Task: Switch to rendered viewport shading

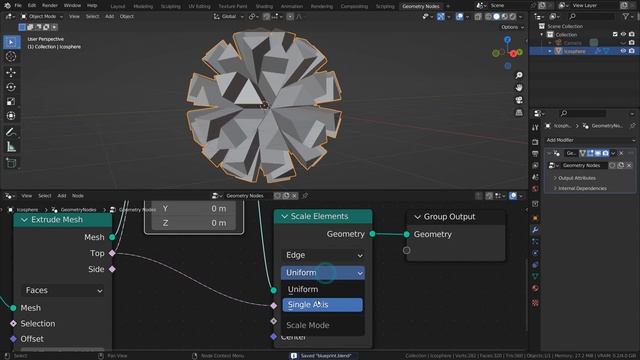Action: click(x=513, y=16)
